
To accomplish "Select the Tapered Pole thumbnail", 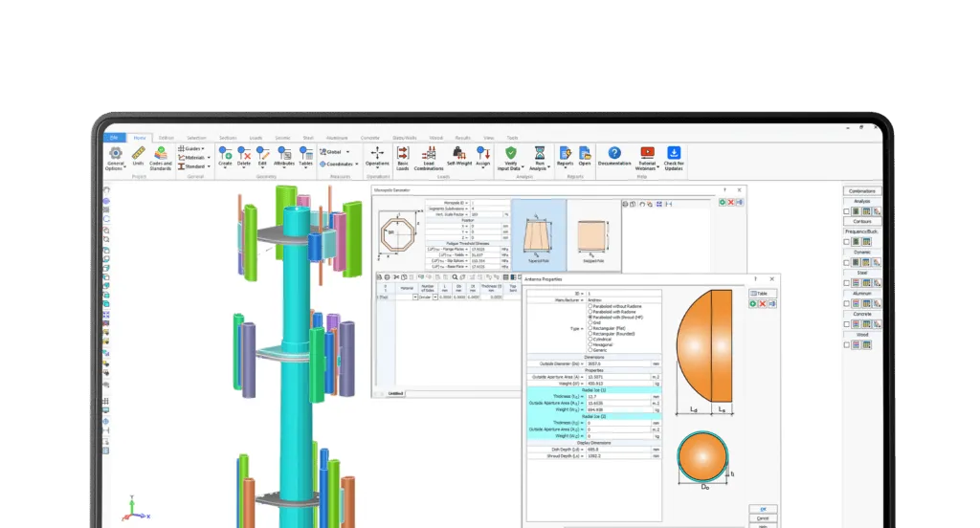I will 539,235.
